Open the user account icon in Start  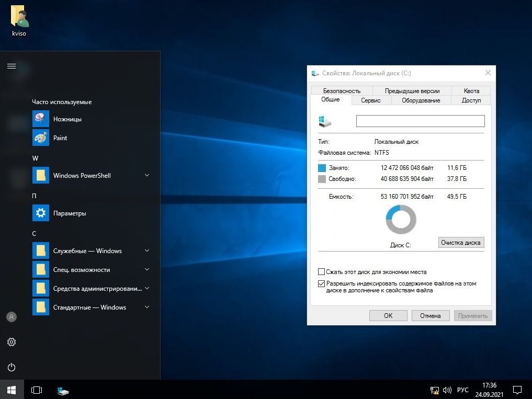pos(12,317)
